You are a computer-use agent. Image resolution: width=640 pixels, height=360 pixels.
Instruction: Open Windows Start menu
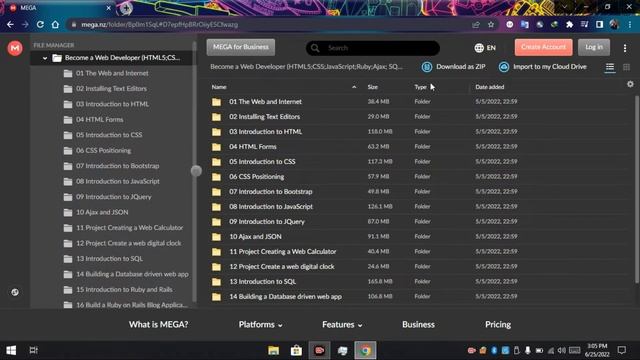click(x=11, y=350)
